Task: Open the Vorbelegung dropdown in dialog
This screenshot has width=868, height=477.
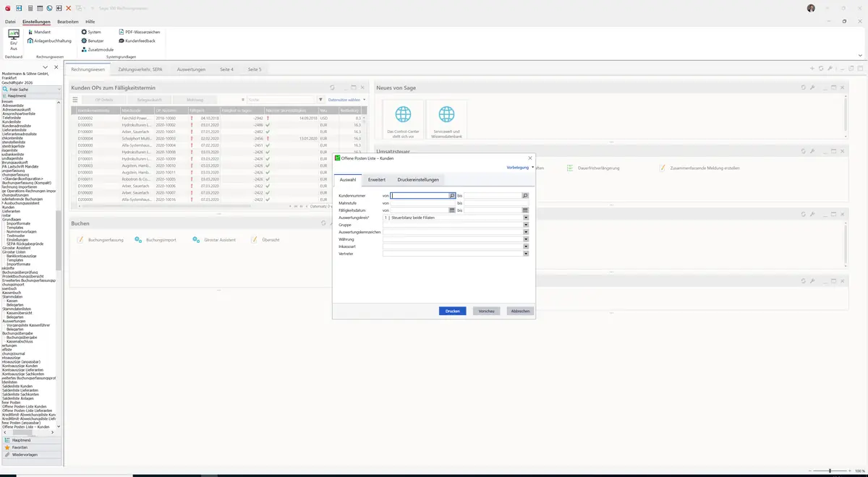Action: point(520,167)
